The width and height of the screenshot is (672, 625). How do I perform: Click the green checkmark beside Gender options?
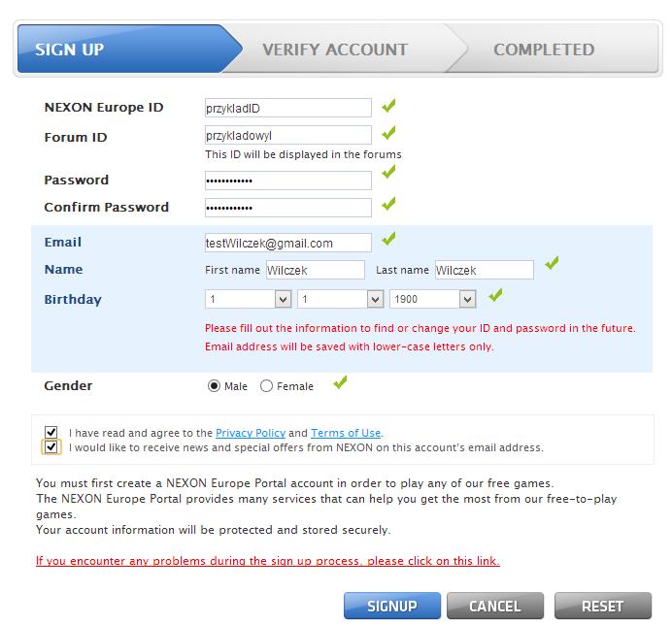click(340, 382)
